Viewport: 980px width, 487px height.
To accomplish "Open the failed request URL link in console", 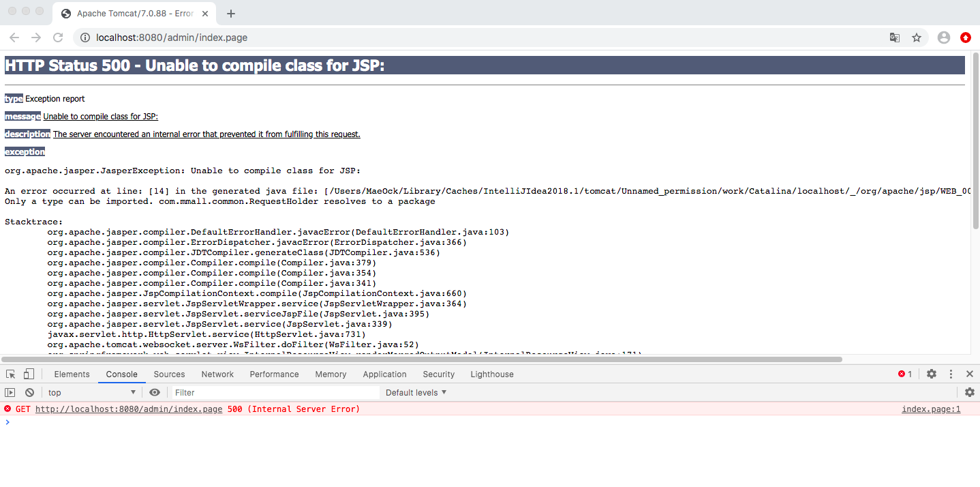I will [x=129, y=409].
